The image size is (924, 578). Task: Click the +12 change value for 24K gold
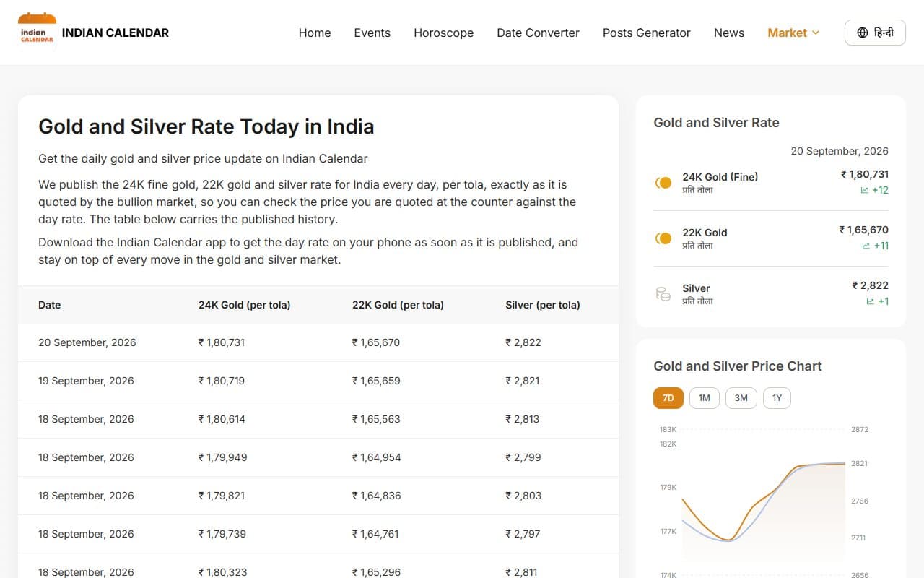[x=880, y=190]
